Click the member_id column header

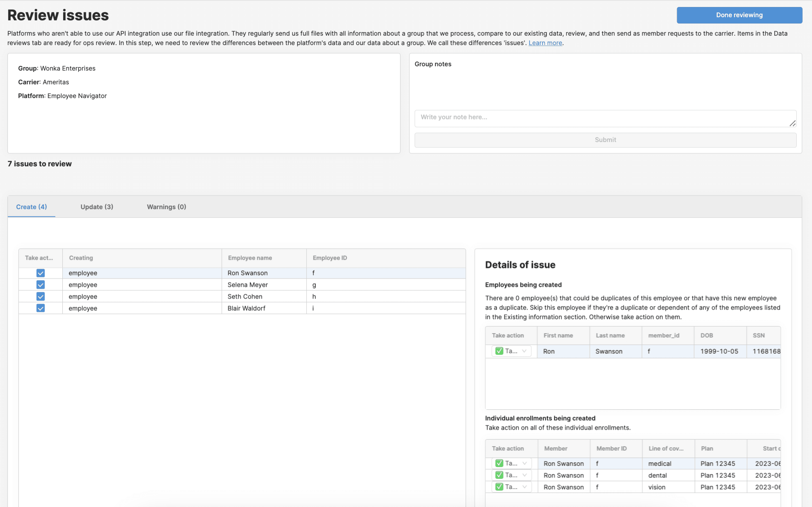coord(668,335)
